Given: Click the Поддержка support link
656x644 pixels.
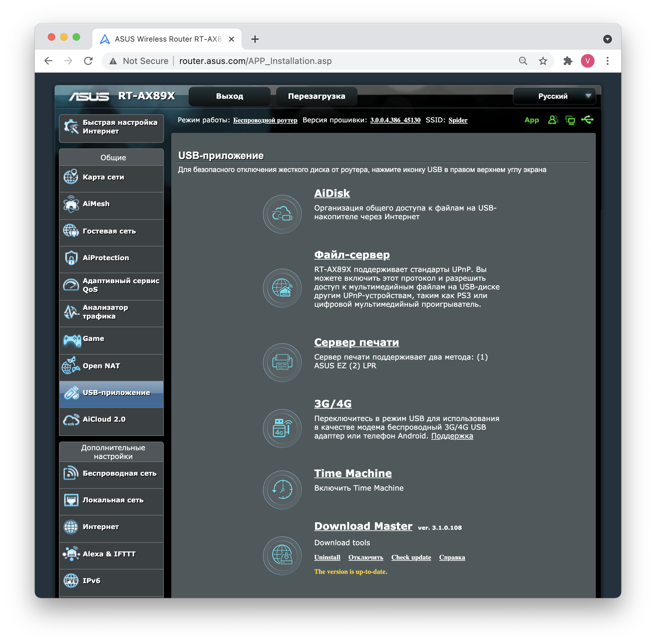Looking at the screenshot, I should click(x=452, y=436).
